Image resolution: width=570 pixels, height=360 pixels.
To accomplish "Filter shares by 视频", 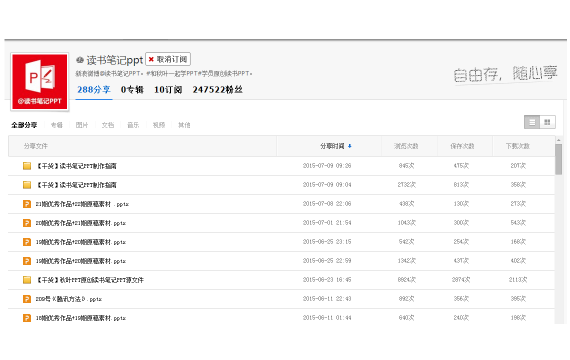I will pyautogui.click(x=159, y=125).
